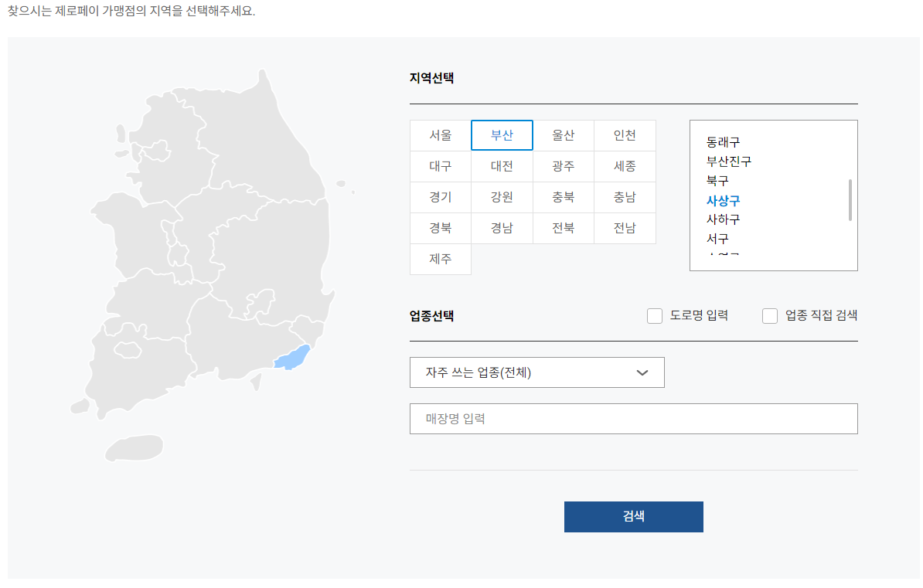Focus the 매장명 입력 text field
This screenshot has height=588, width=923.
[x=633, y=419]
